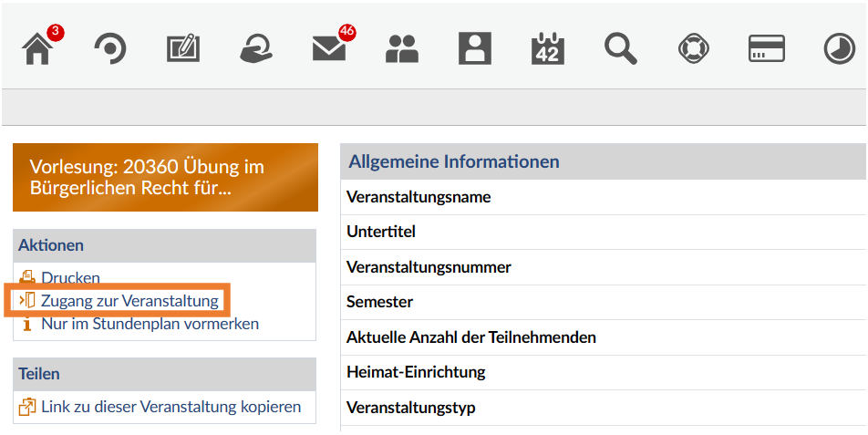The image size is (868, 435).
Task: Click the door icon beside Zugang
Action: pos(27,301)
